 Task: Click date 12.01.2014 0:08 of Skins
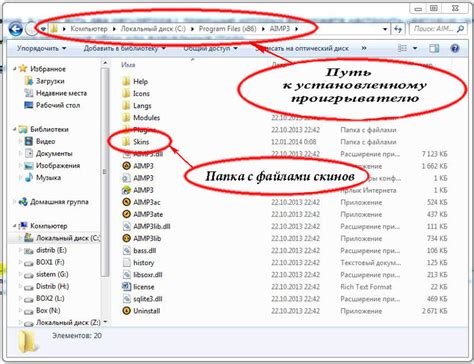click(294, 142)
